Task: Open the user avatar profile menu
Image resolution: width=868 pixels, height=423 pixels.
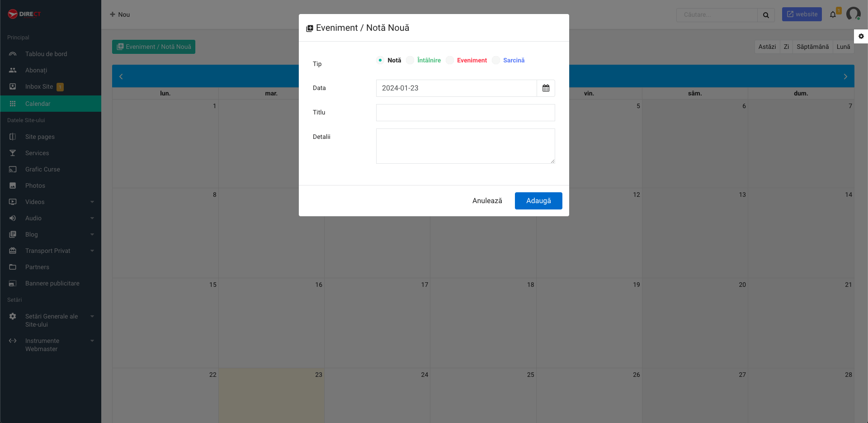Action: pyautogui.click(x=853, y=14)
